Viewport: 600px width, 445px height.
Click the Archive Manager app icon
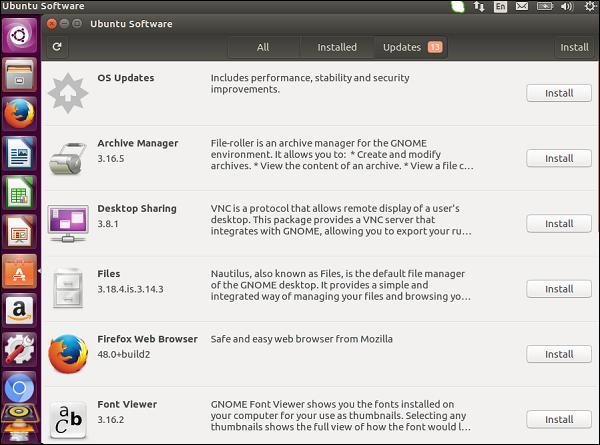point(68,158)
